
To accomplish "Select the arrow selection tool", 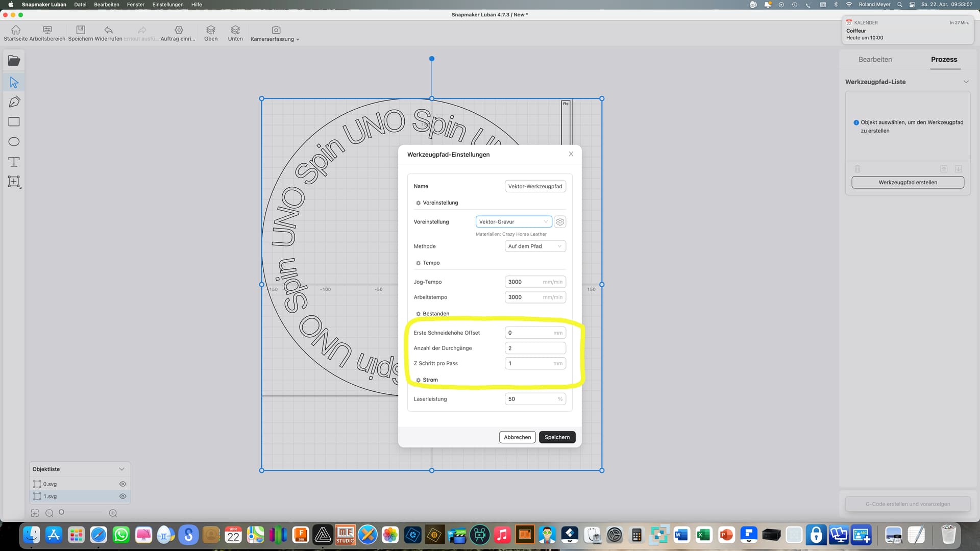I will coord(14,82).
